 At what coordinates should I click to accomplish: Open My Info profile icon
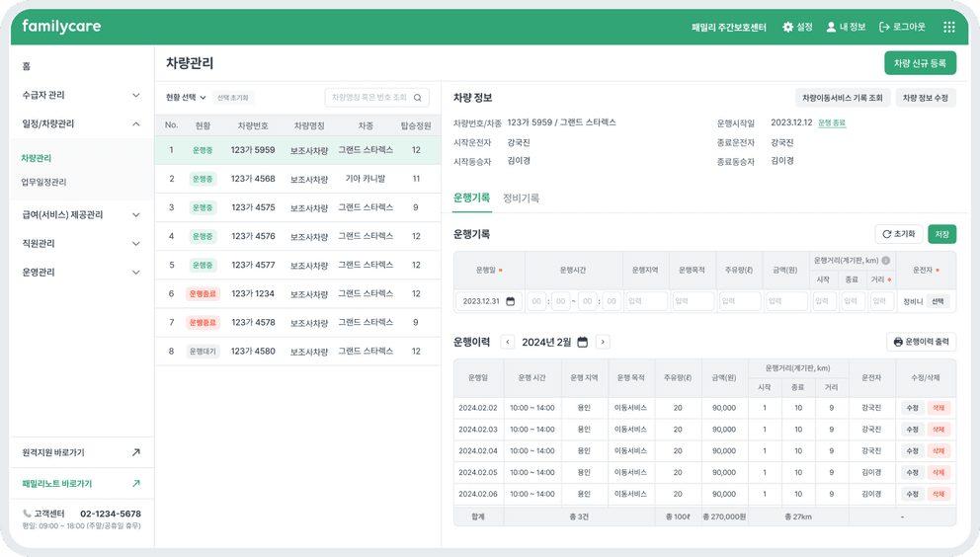831,27
